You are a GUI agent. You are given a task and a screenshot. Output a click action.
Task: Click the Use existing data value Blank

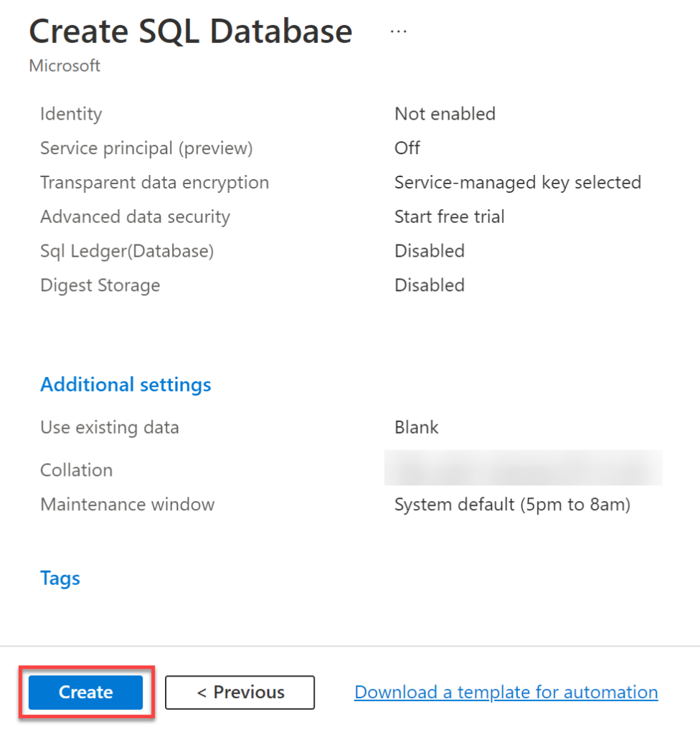(416, 426)
